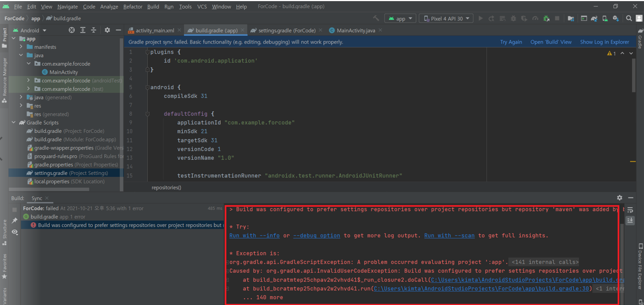Click Attach Debugger to Android Process icon
This screenshot has height=305, width=644.
coord(546,18)
